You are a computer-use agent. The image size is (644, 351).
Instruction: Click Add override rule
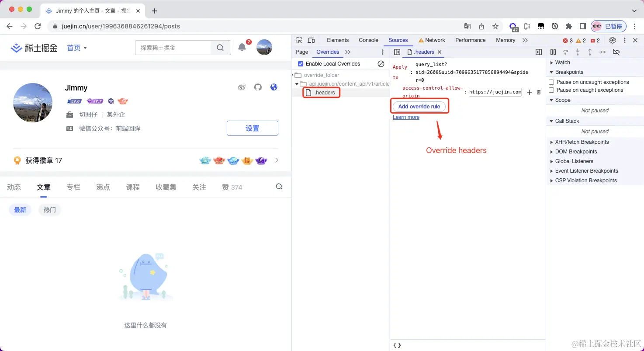point(419,107)
